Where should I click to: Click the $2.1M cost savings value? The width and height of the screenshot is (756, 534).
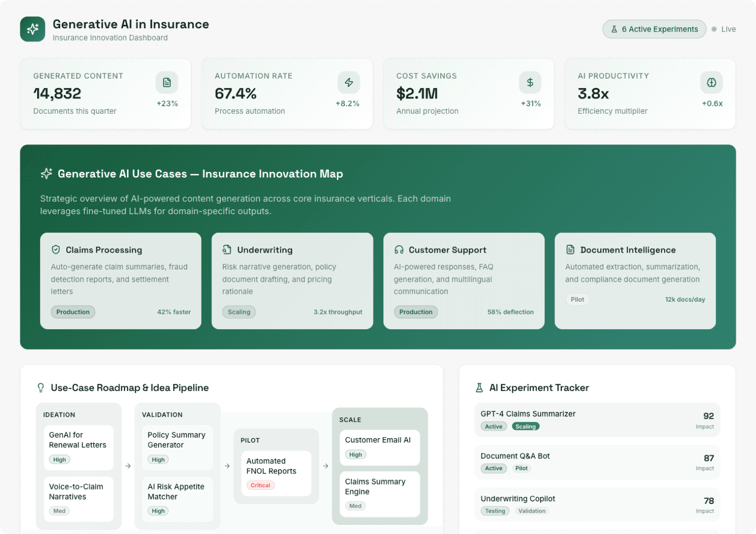coord(417,93)
